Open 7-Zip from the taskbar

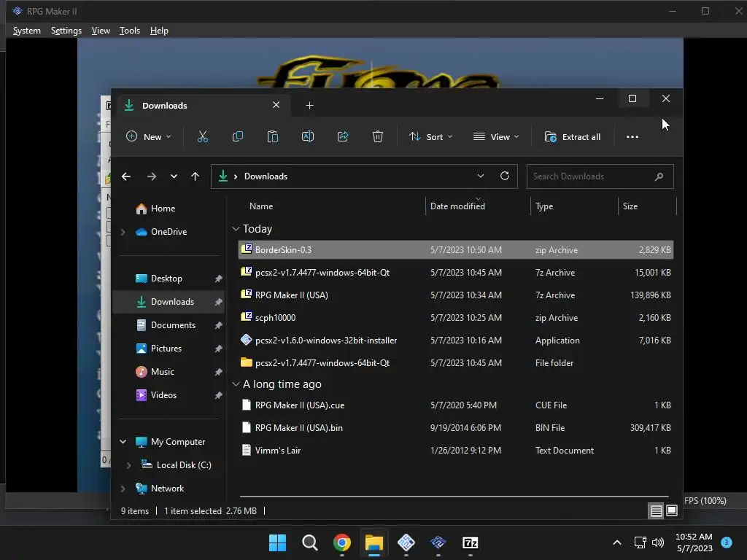click(471, 542)
